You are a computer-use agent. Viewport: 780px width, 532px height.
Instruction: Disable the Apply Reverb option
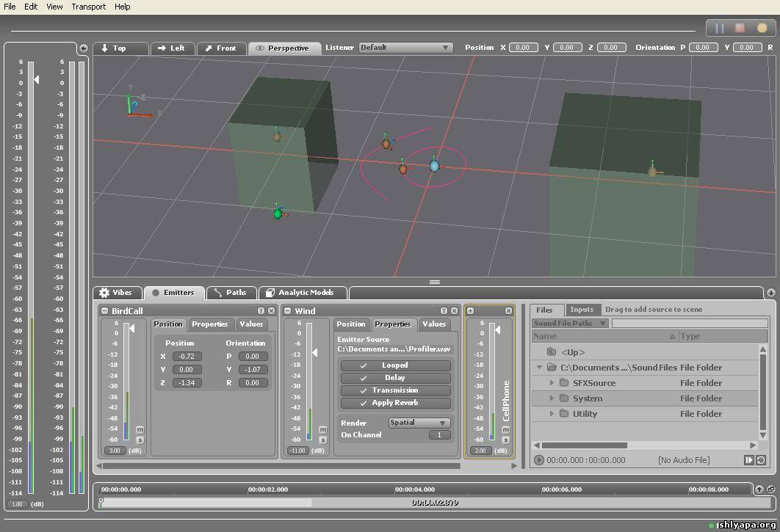click(x=395, y=403)
